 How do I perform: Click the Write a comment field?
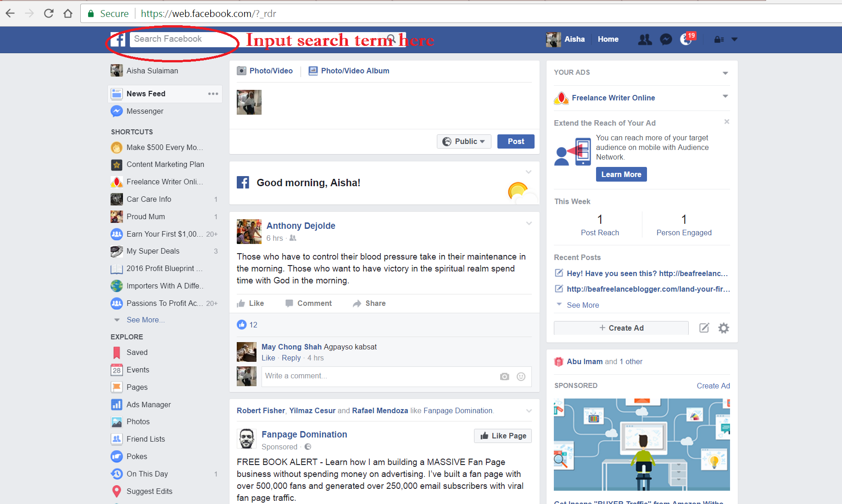point(396,376)
